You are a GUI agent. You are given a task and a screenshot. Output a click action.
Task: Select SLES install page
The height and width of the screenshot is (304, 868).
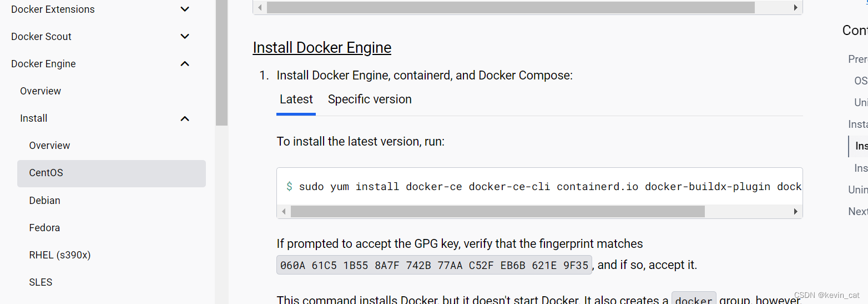tap(41, 282)
